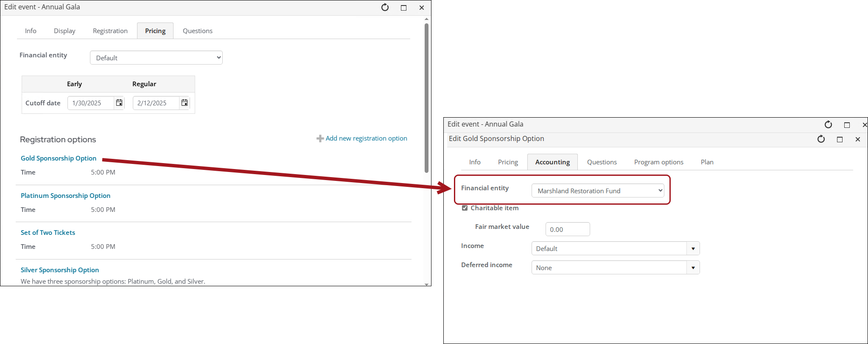Click Set of Two Tickets link

pos(48,233)
